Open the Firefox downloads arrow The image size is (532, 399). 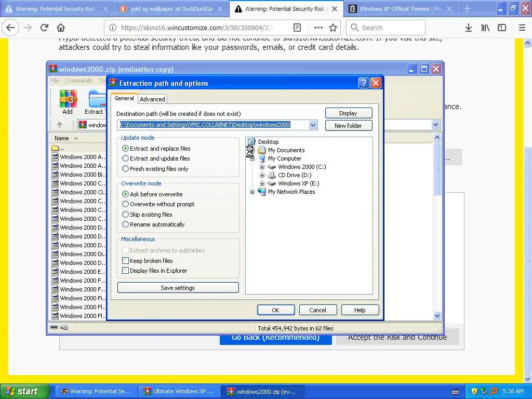click(469, 28)
